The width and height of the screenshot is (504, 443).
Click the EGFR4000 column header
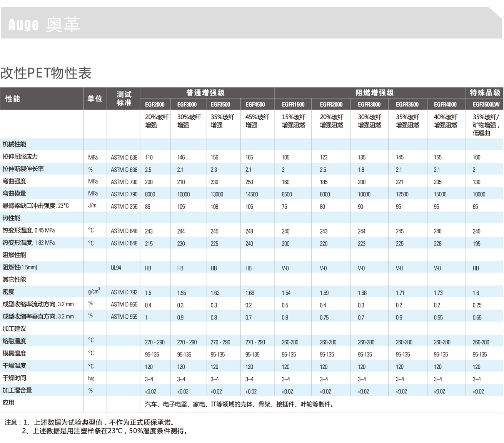coord(445,104)
